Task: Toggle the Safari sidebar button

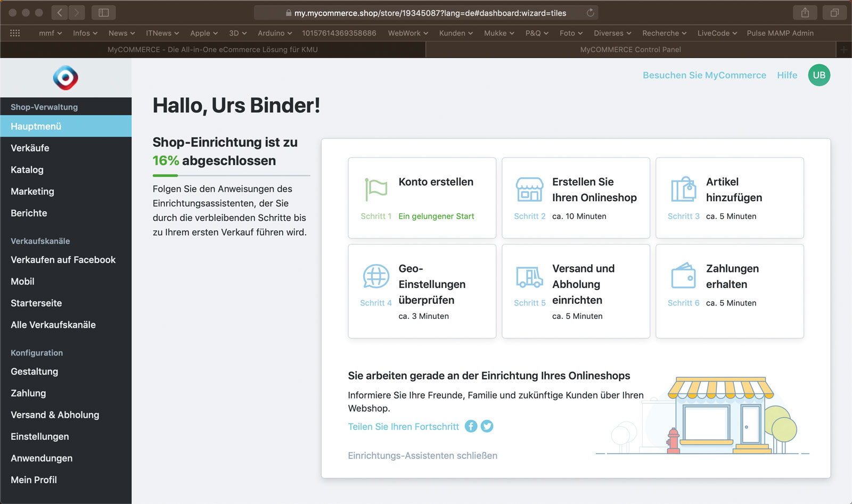Action: pos(104,12)
